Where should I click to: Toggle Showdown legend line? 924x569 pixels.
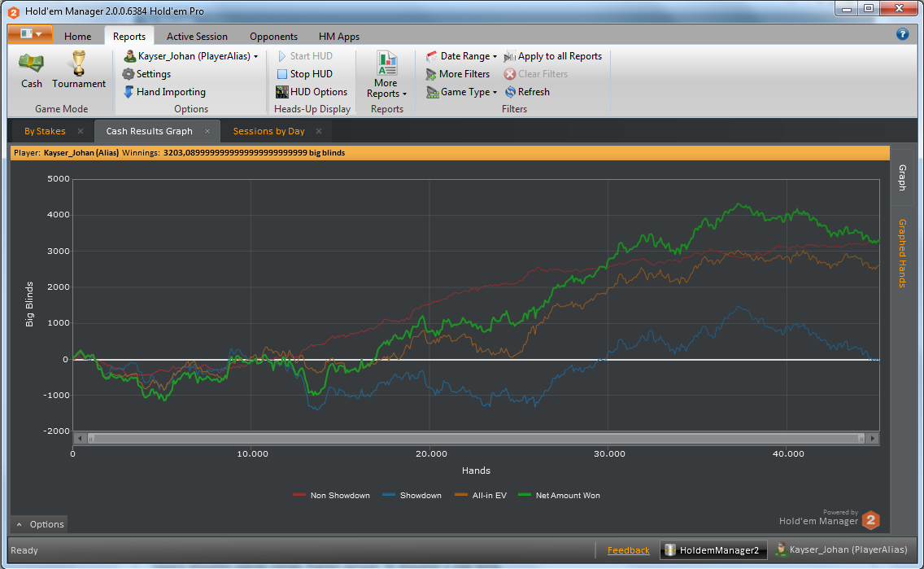(x=412, y=495)
